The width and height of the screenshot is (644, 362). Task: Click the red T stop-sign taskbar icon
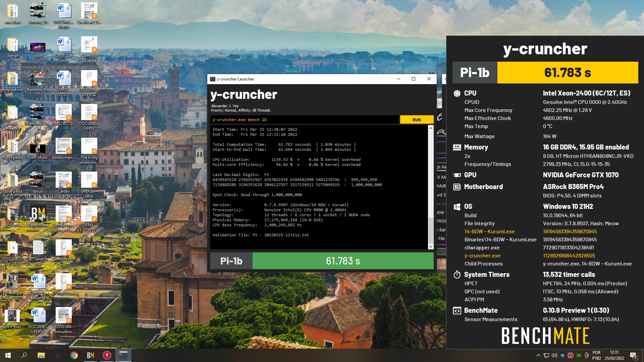coord(107,355)
